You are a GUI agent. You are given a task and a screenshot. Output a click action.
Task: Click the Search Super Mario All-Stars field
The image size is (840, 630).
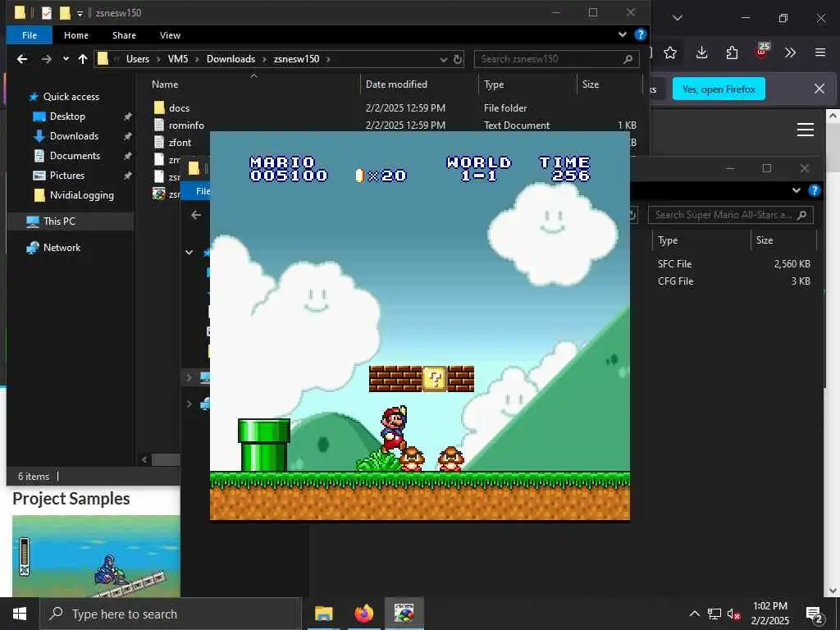(x=731, y=215)
